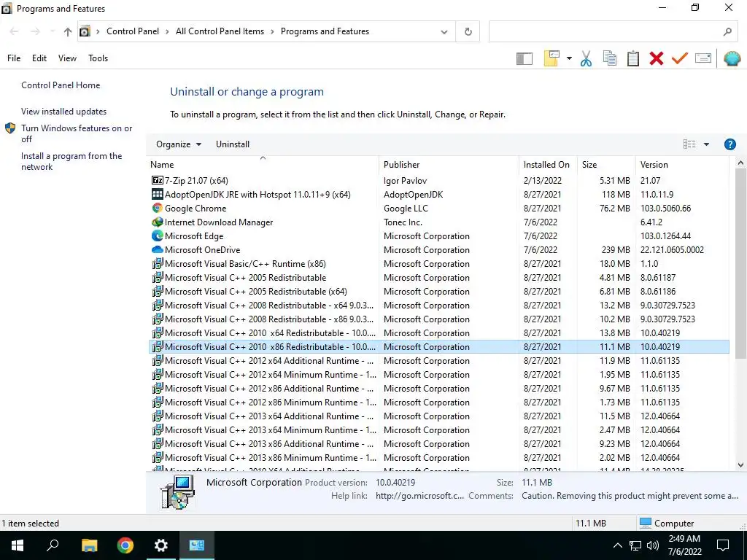Sort by Name column header
This screenshot has height=560, width=747.
pos(263,165)
